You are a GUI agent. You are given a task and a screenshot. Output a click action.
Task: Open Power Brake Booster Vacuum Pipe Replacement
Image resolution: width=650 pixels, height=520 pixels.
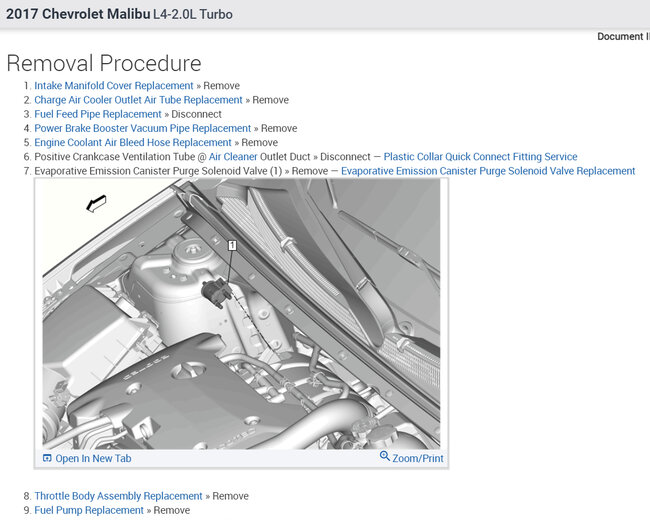[143, 129]
